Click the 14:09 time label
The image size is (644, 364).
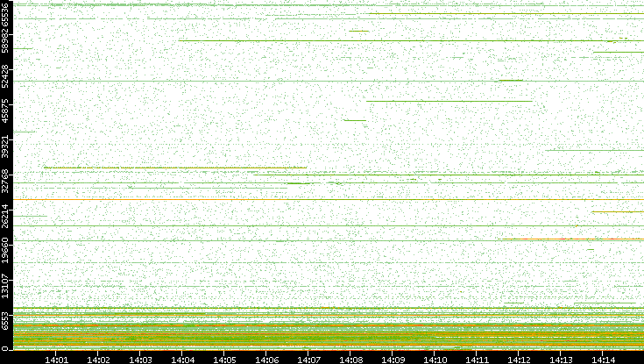click(x=393, y=360)
